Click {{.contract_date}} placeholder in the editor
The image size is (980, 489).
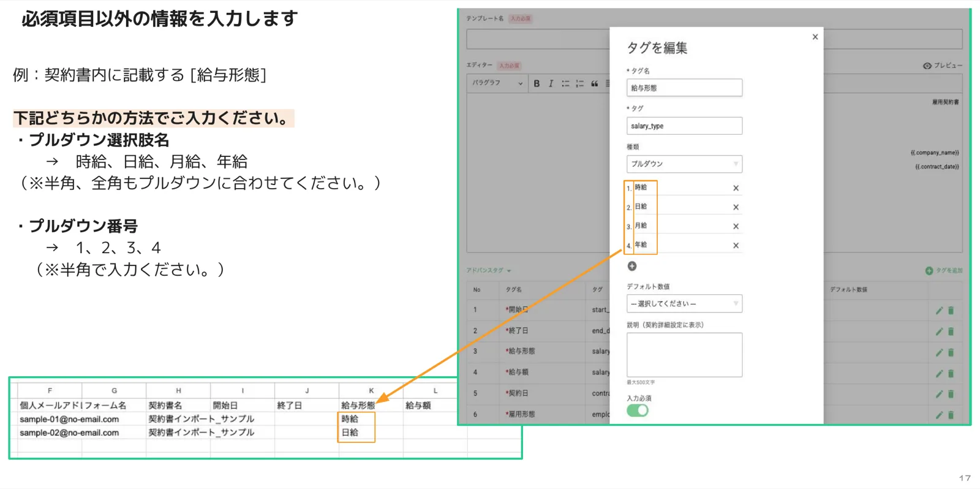(x=937, y=167)
